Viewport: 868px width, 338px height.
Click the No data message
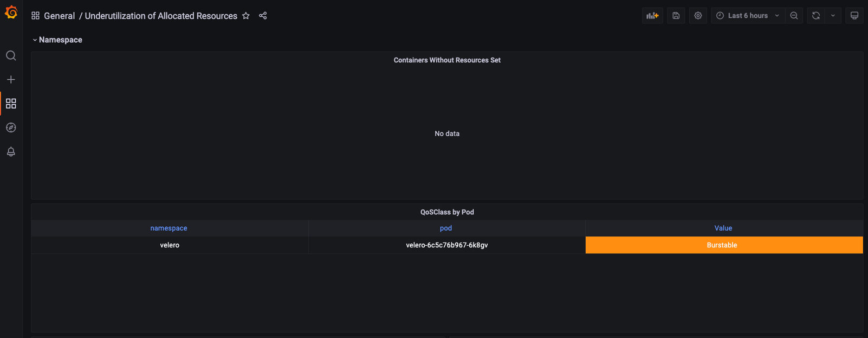coord(447,133)
